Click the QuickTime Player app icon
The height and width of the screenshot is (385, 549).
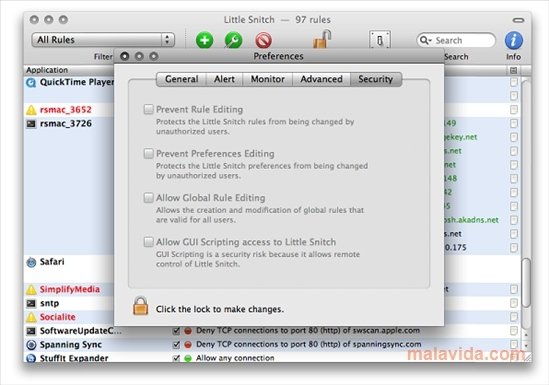31,83
